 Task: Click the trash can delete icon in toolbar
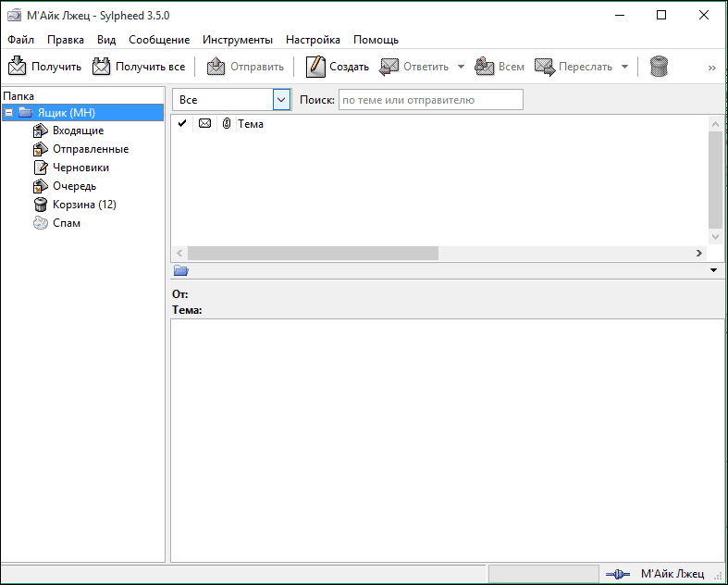pos(659,67)
